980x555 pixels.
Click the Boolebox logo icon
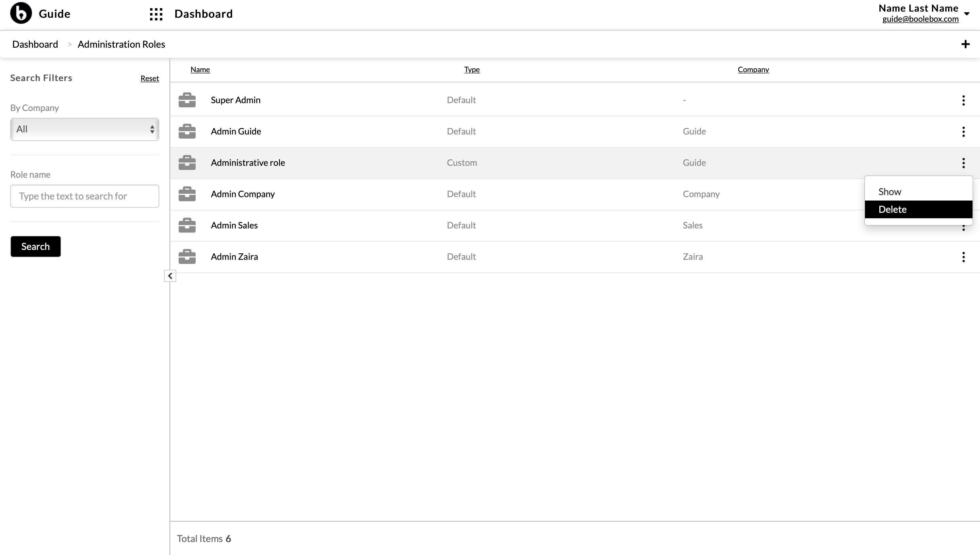pos(21,13)
